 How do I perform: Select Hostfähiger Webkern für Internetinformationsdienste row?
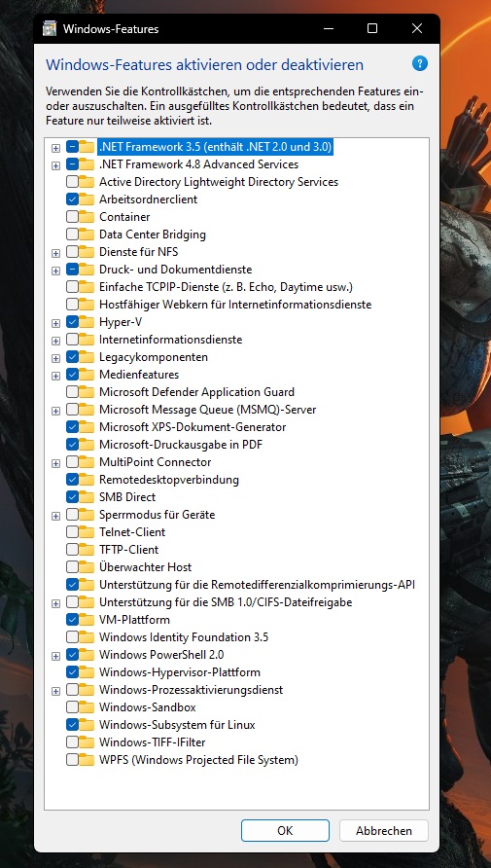[x=235, y=304]
